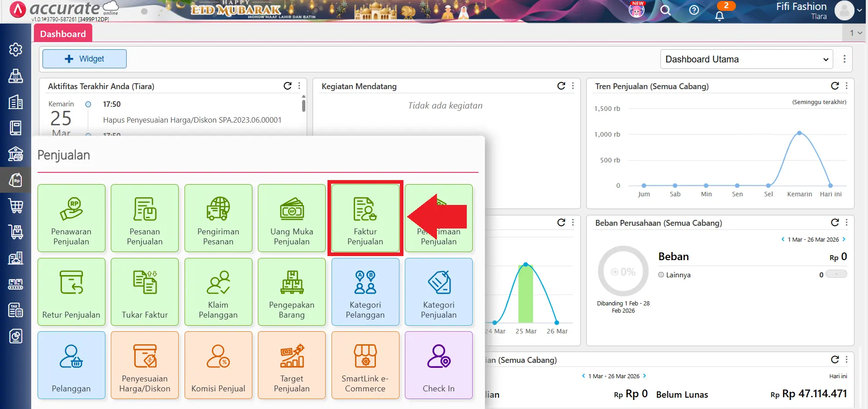Open the Faktur Penjualan module

click(x=365, y=219)
